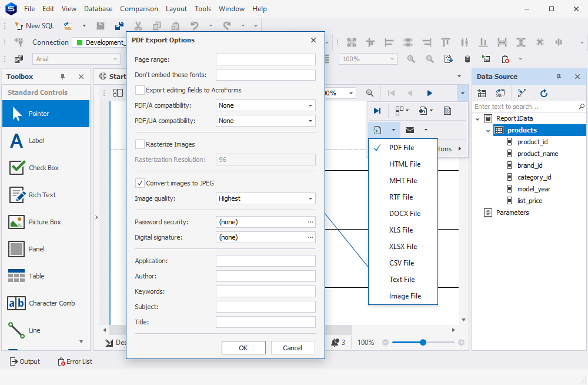Open Password security ellipsis editor
The image size is (588, 385).
[310, 222]
